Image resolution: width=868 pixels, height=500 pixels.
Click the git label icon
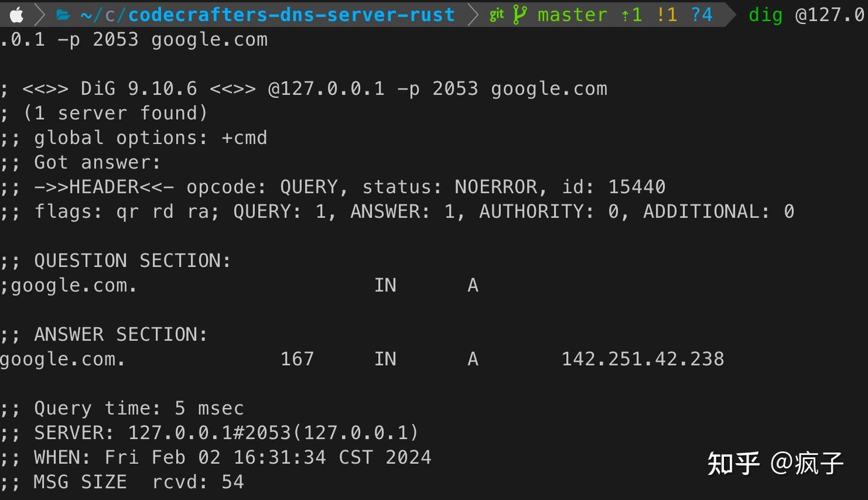(497, 14)
